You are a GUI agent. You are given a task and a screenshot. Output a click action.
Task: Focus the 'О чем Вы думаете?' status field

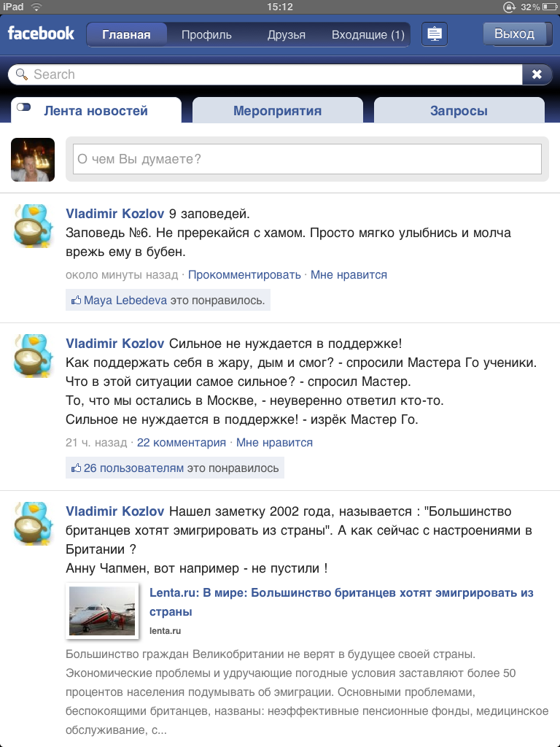coord(307,159)
